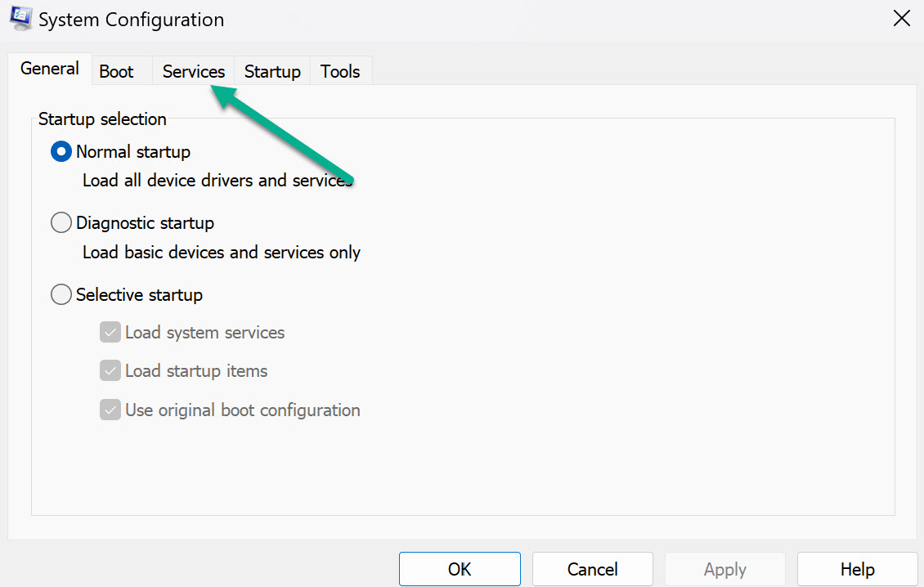This screenshot has width=924, height=587.
Task: Close the System Configuration window
Action: click(901, 18)
